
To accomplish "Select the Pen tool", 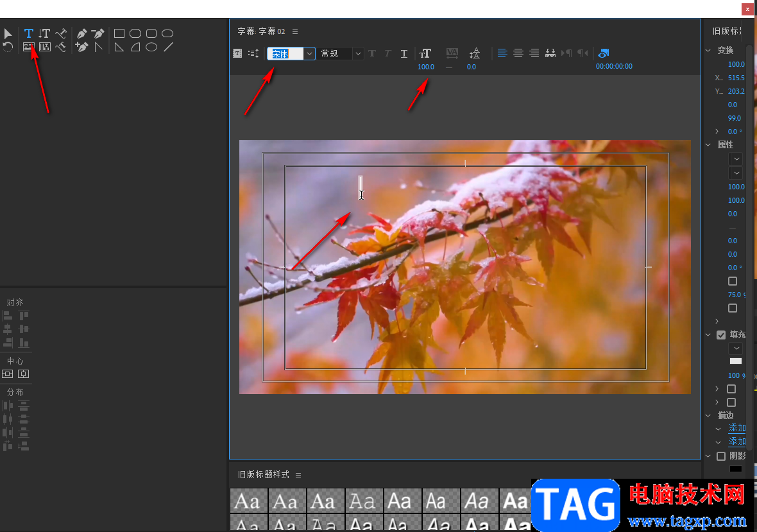I will (x=82, y=33).
